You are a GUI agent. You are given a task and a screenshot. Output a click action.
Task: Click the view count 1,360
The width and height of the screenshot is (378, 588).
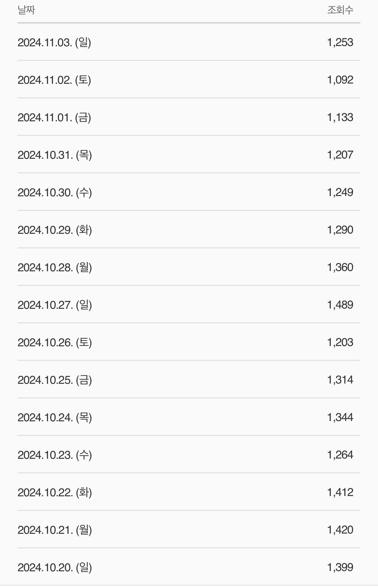pyautogui.click(x=340, y=267)
